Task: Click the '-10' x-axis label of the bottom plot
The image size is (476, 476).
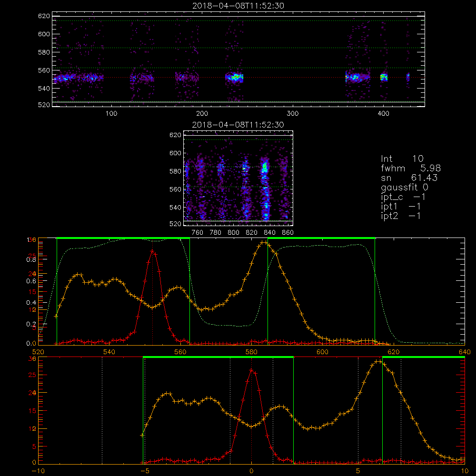Action: [38, 471]
